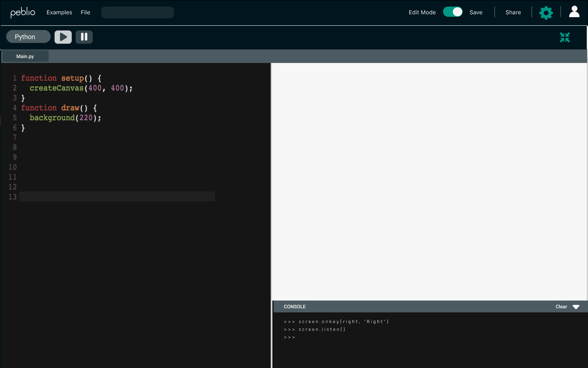Image resolution: width=588 pixels, height=368 pixels.
Task: Click the white output preview canvas
Action: point(429,182)
